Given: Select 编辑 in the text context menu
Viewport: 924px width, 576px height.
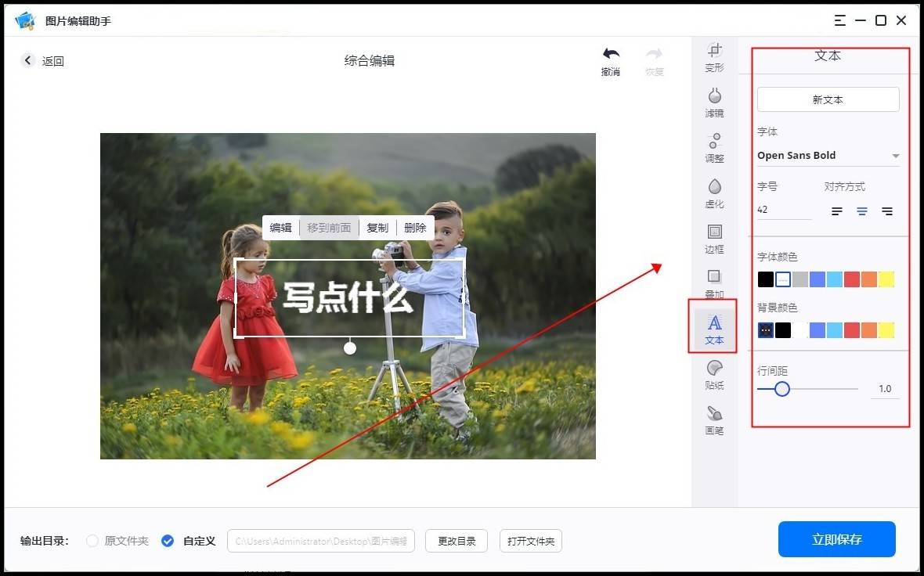Looking at the screenshot, I should [x=280, y=228].
